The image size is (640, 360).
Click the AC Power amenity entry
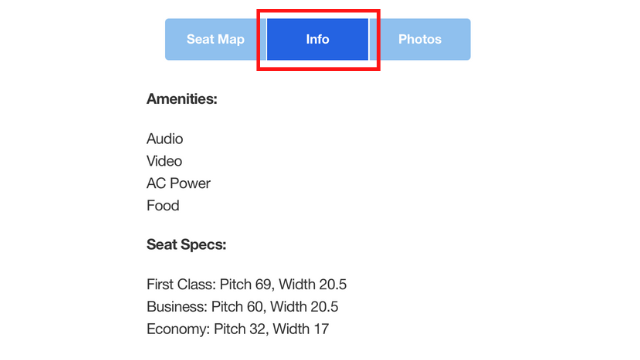coord(179,183)
